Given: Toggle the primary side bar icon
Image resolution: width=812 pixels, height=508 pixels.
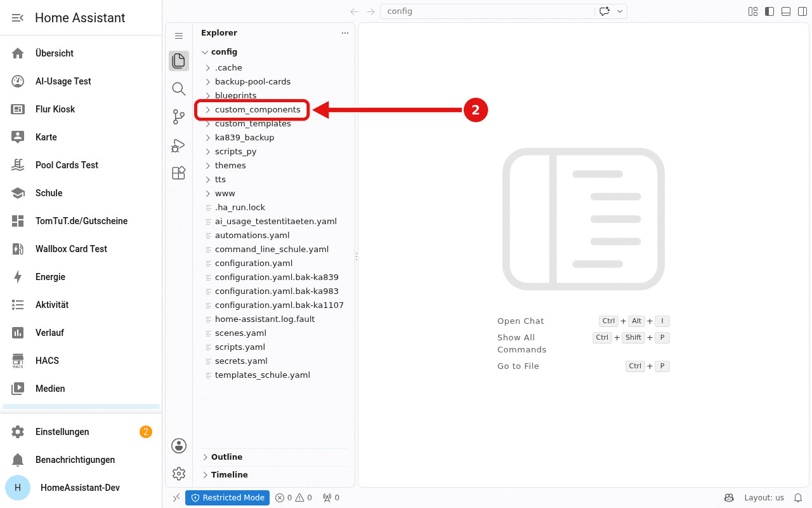Looking at the screenshot, I should click(x=769, y=11).
